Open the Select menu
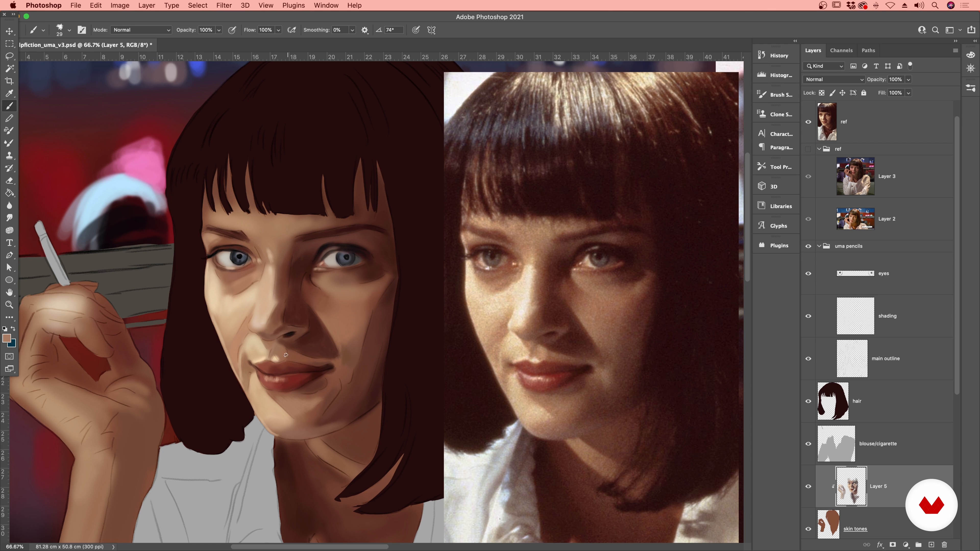 198,5
